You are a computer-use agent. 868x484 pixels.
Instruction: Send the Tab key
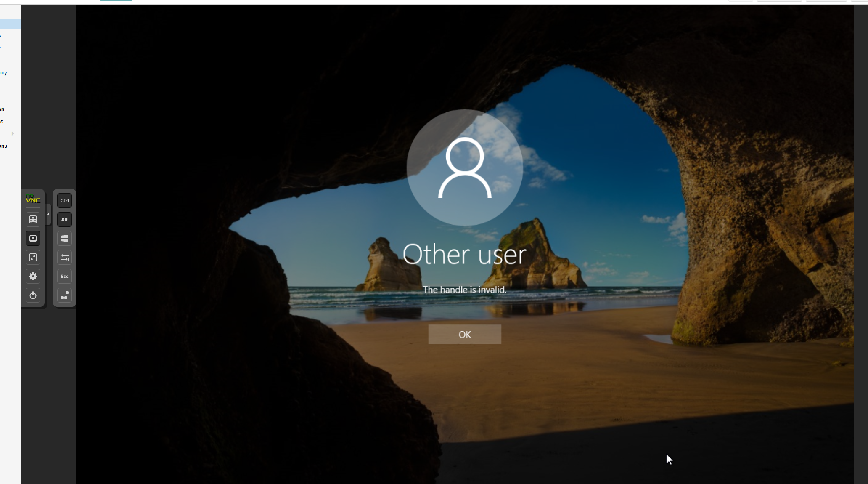[64, 257]
